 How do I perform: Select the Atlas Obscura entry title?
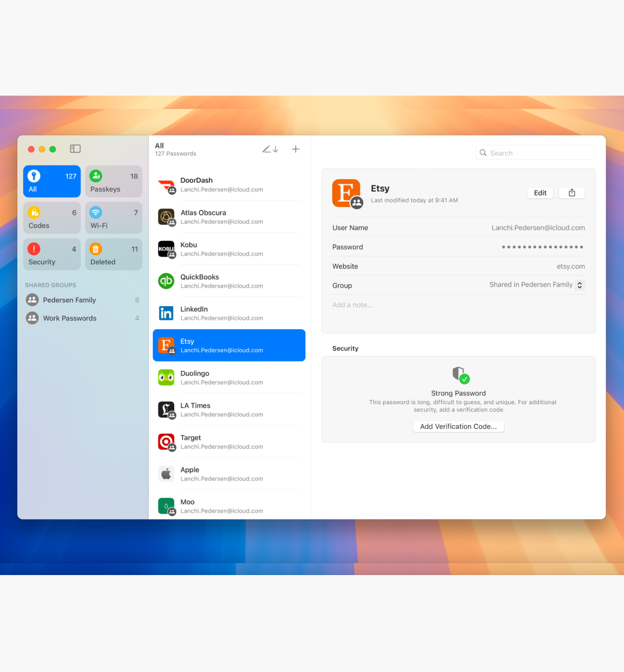(x=203, y=213)
